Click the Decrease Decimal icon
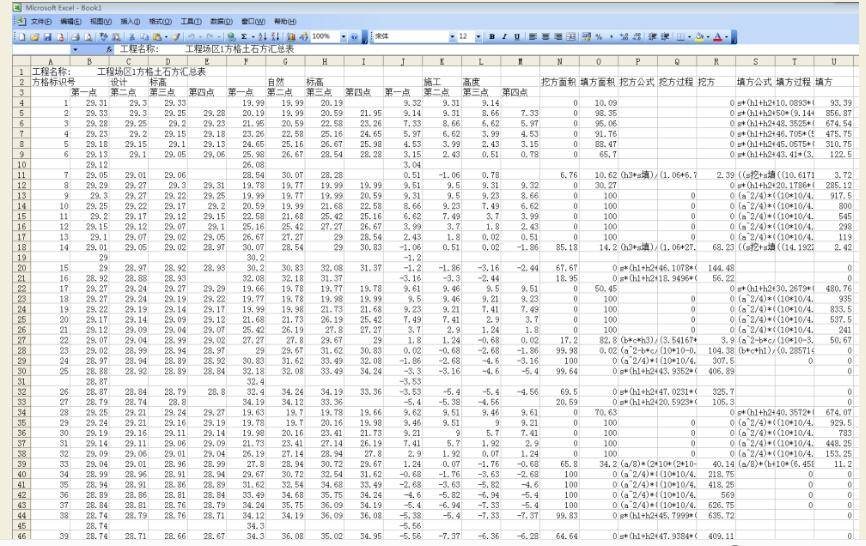Screen dimensions: 866x546 tap(637, 36)
